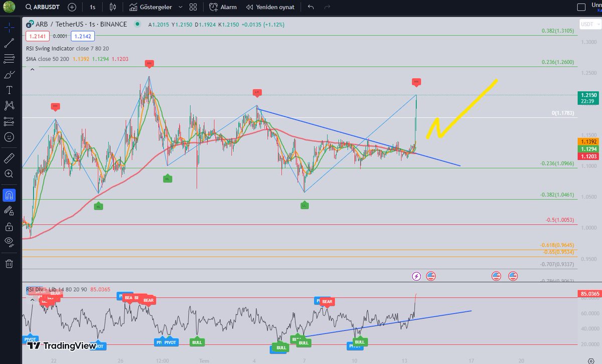602x364 pixels.
Task: Click the orange 1.1392 SMA price label
Action: pyautogui.click(x=588, y=142)
